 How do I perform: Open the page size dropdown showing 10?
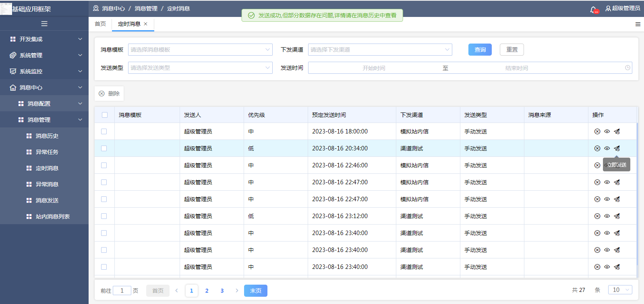(x=621, y=290)
